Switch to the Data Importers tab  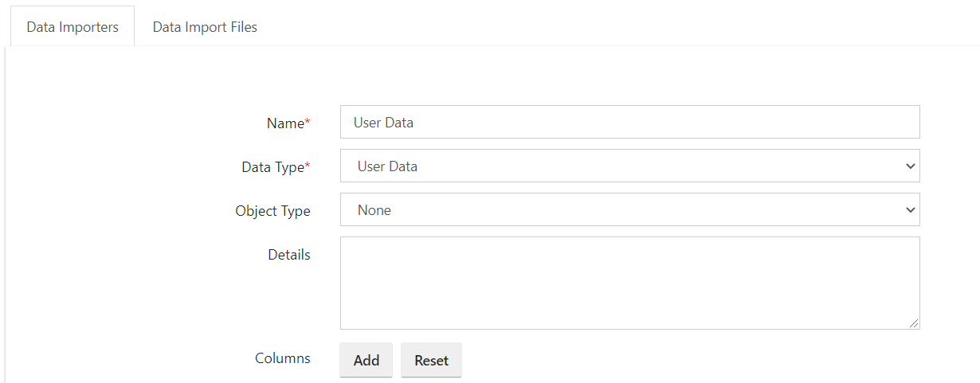[73, 26]
